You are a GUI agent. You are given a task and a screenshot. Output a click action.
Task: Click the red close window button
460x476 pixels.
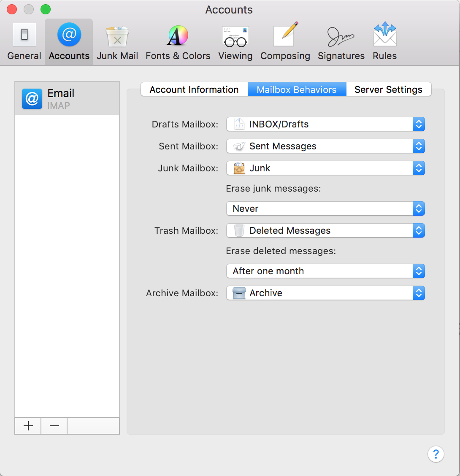click(12, 9)
